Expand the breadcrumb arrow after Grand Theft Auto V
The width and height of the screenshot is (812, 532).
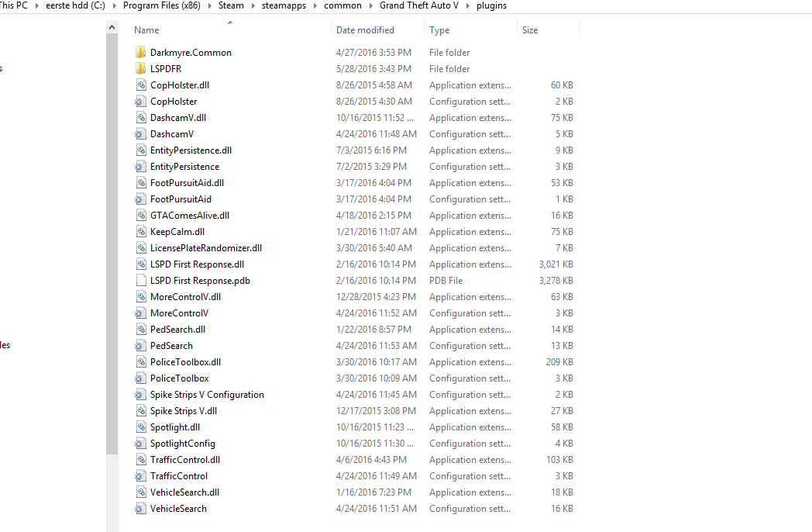[468, 5]
